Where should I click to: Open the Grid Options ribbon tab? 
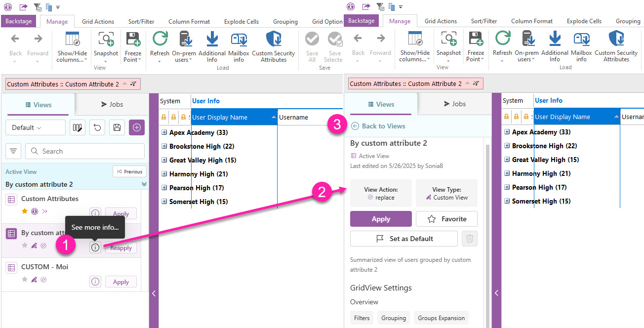[328, 22]
